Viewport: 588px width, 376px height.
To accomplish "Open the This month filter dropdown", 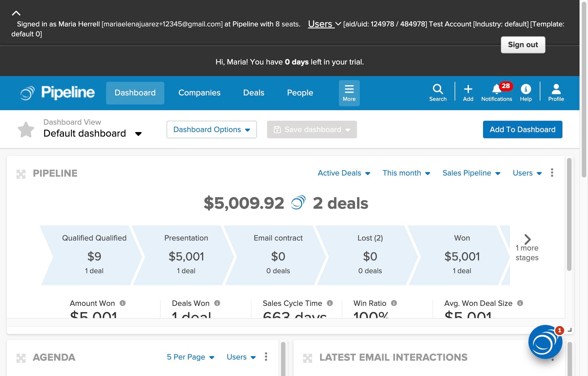I will click(x=406, y=173).
